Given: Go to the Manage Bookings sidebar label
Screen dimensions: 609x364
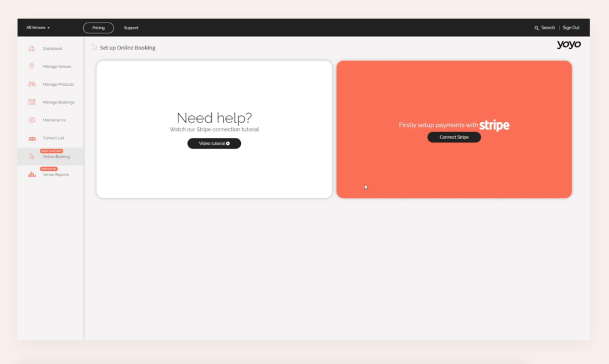Looking at the screenshot, I should pos(58,102).
